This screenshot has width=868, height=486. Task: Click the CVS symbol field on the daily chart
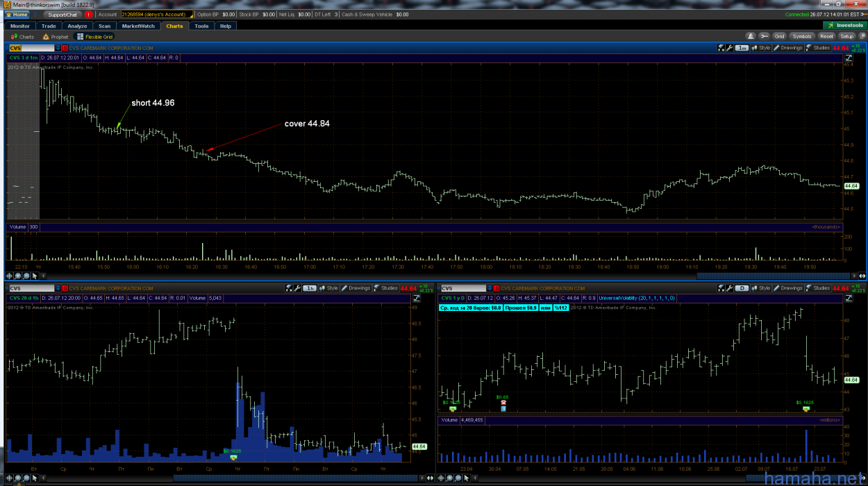pyautogui.click(x=464, y=288)
